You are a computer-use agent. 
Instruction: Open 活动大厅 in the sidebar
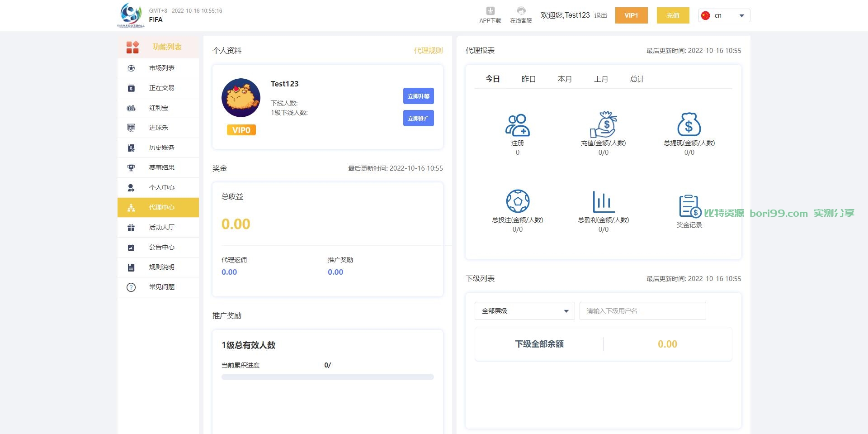pyautogui.click(x=158, y=228)
